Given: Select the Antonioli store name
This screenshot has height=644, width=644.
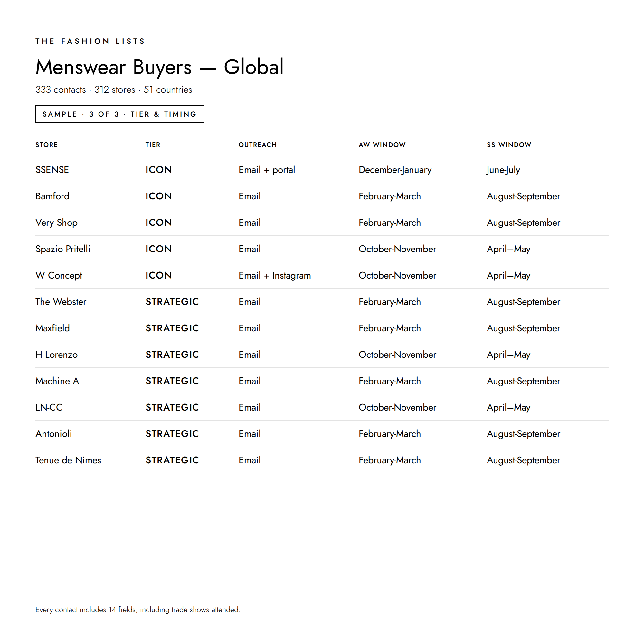Looking at the screenshot, I should tap(54, 434).
